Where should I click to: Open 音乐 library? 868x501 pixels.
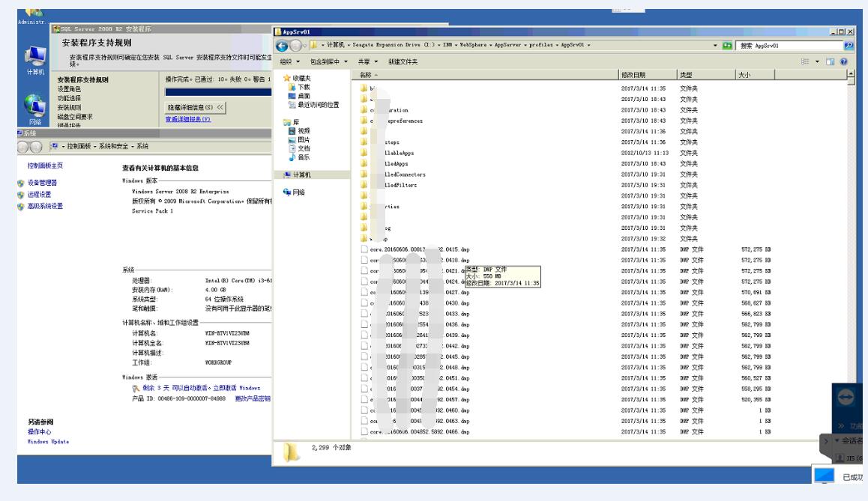point(300,157)
